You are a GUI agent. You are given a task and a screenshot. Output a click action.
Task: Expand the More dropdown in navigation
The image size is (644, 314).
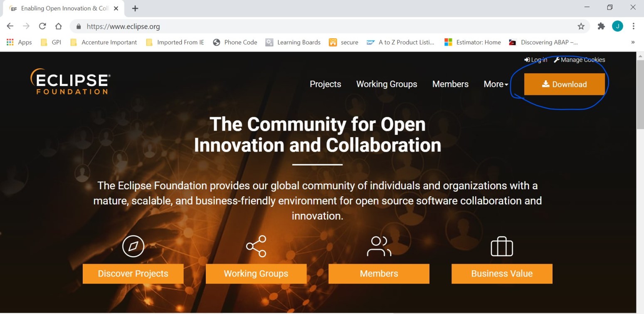(496, 84)
